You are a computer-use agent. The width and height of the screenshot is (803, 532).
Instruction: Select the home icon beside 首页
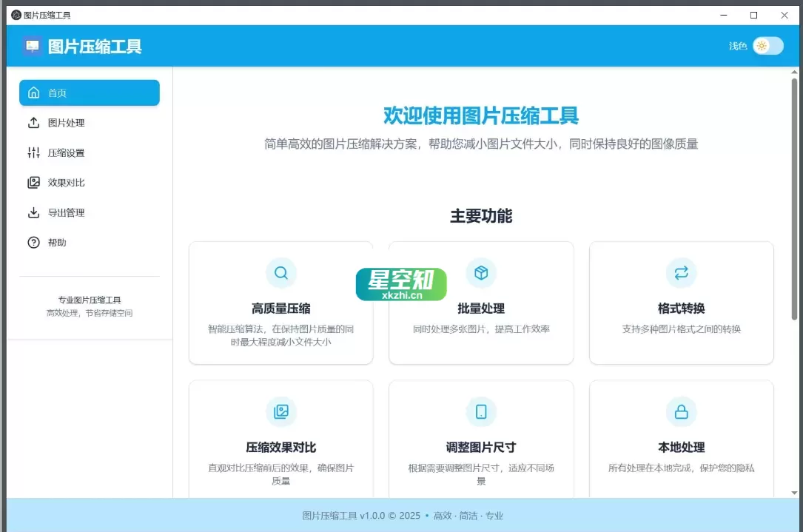coord(33,92)
